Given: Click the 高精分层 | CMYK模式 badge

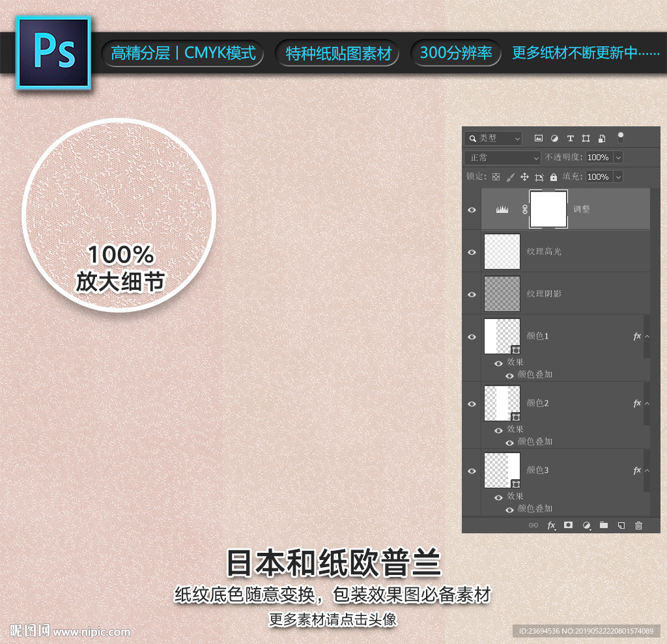Looking at the screenshot, I should tap(183, 53).
